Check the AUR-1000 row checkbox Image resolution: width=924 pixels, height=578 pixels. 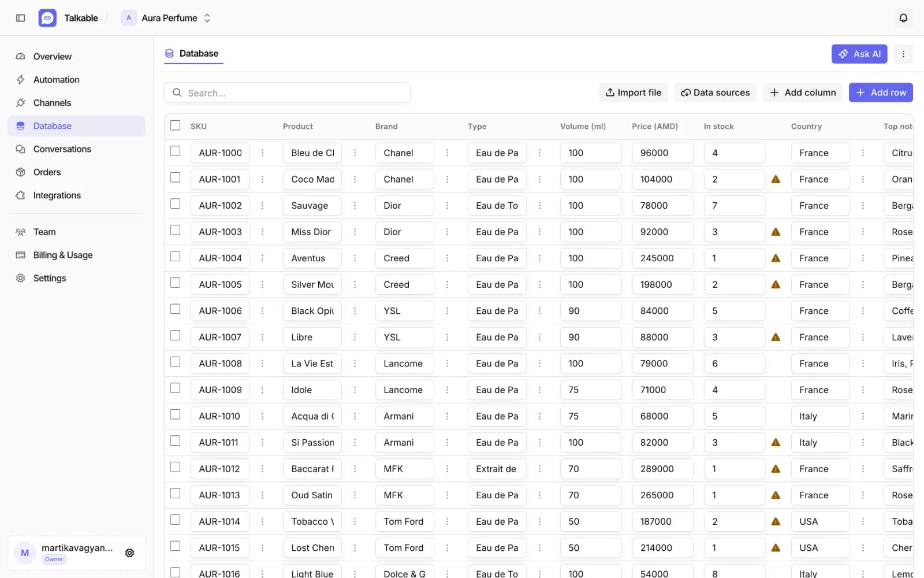[175, 151]
